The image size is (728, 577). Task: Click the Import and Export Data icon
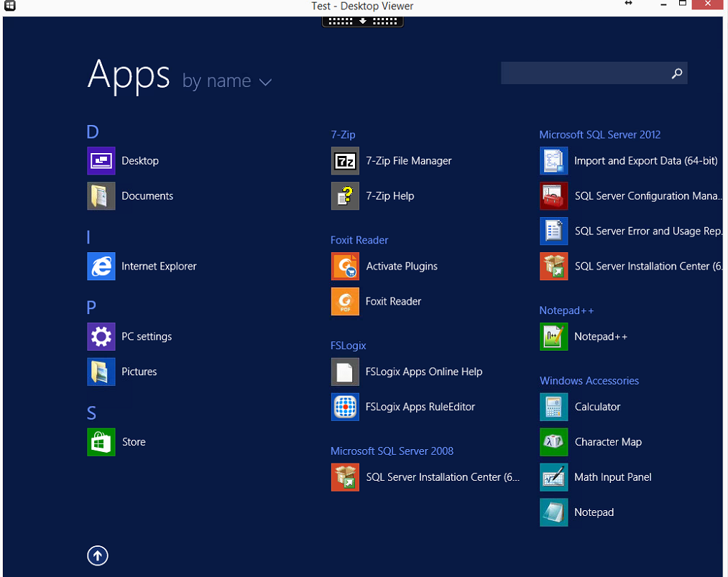554,161
